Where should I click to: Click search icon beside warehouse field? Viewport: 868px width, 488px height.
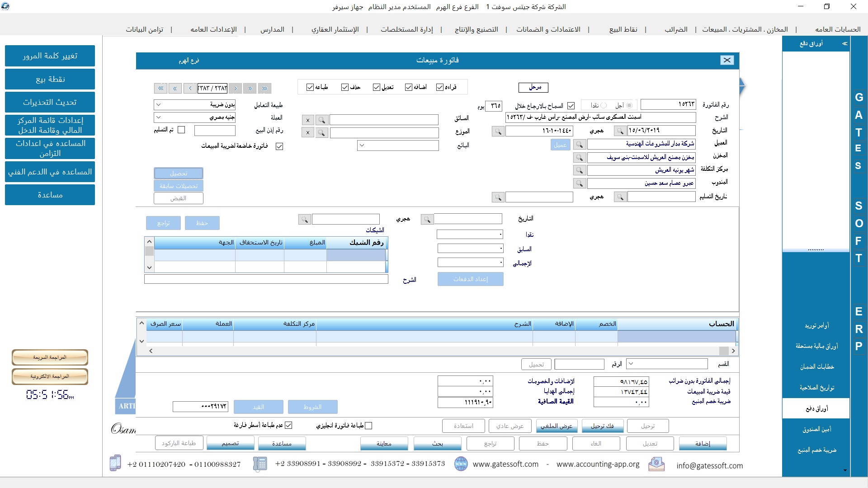point(580,158)
